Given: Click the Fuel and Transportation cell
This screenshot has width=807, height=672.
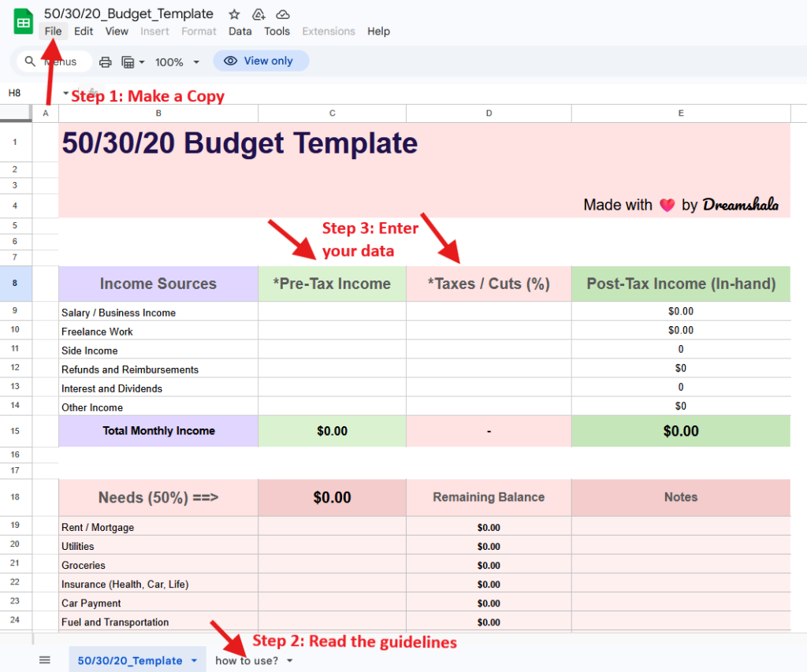Looking at the screenshot, I should click(x=158, y=622).
